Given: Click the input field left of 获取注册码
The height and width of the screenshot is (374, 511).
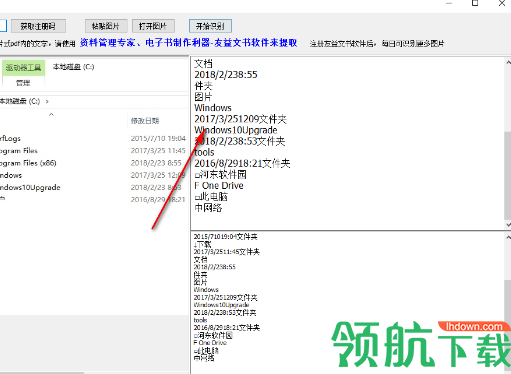Looking at the screenshot, I should pyautogui.click(x=3, y=26).
